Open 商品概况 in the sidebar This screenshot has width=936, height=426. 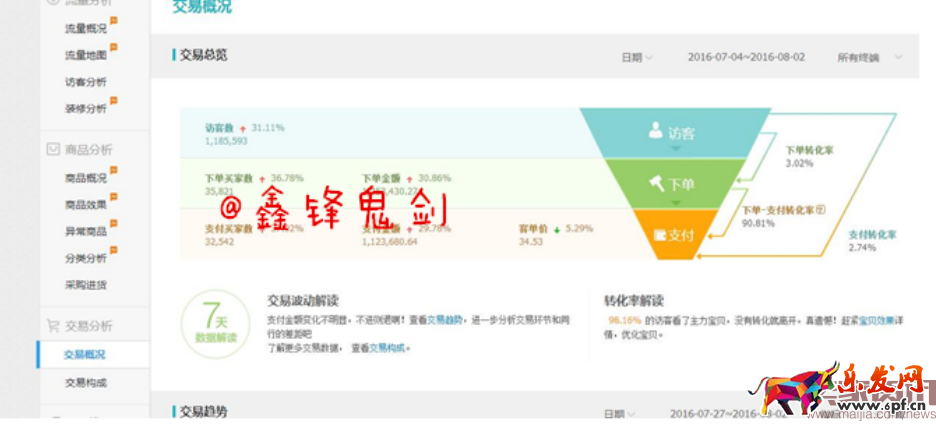coord(85,178)
